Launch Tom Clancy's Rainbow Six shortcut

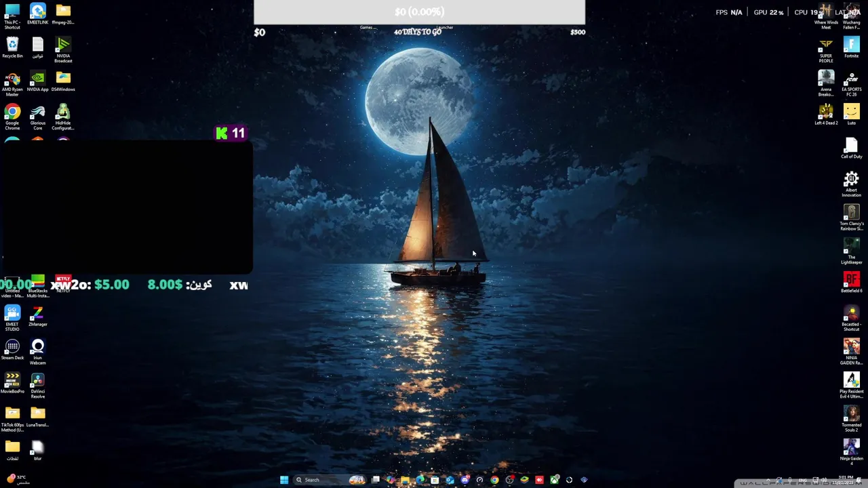coord(851,218)
